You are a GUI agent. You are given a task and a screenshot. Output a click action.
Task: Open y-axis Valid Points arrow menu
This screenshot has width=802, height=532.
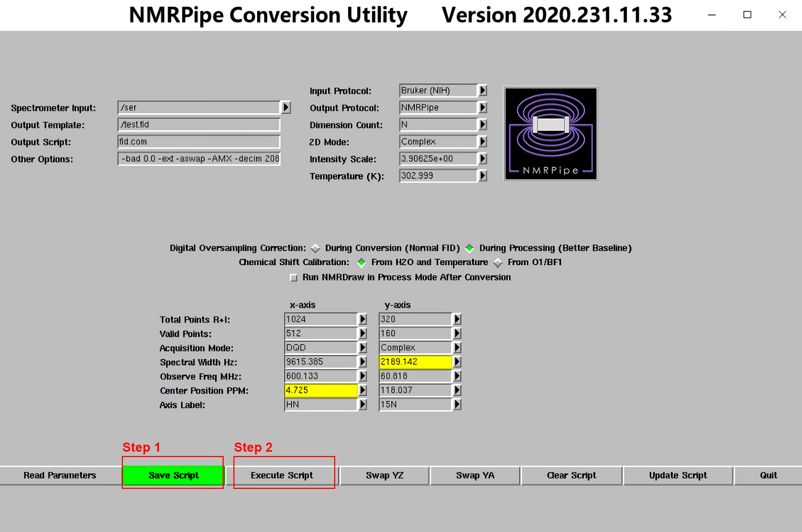point(457,334)
